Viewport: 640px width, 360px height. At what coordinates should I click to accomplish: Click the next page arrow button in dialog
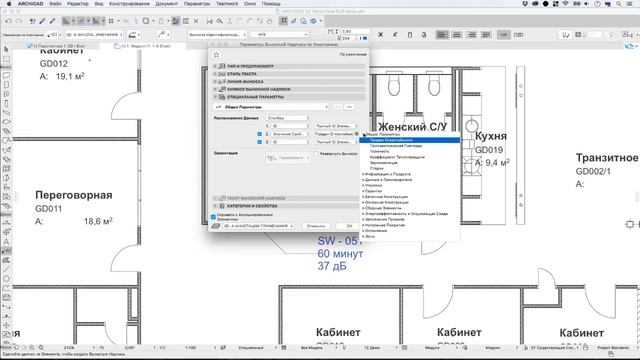pos(349,107)
